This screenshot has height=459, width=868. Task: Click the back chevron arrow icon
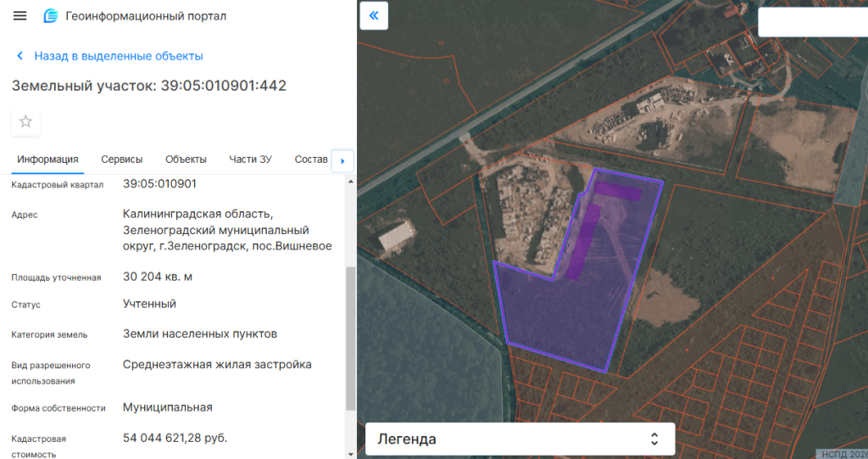pyautogui.click(x=20, y=56)
